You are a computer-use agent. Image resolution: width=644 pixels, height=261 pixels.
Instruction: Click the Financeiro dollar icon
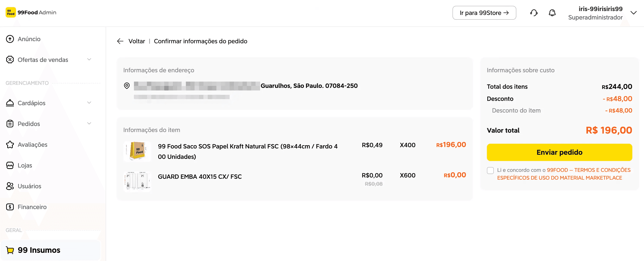click(x=10, y=207)
